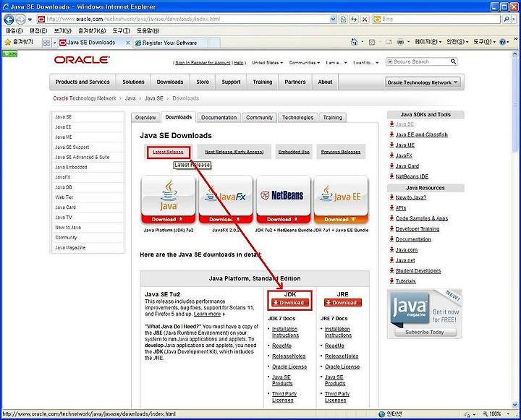Click the NetBeans bundle download tile
Viewport: 521px width, 420px height.
click(x=284, y=200)
